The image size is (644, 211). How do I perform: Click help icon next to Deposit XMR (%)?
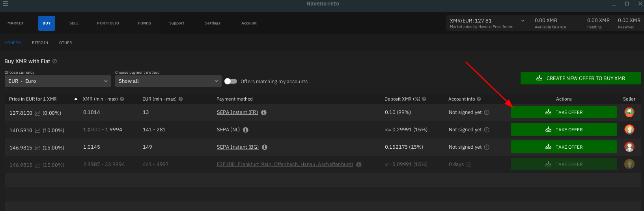[x=424, y=99]
